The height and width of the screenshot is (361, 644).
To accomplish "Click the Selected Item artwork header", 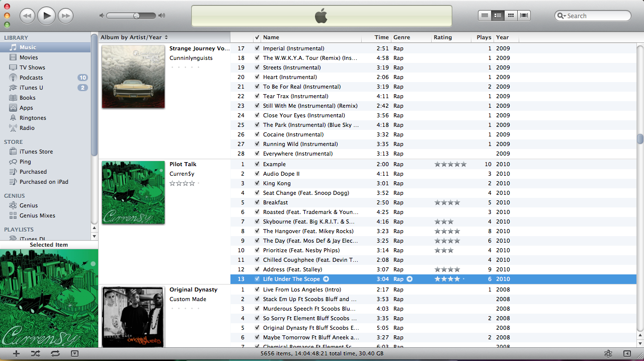I will click(x=49, y=245).
